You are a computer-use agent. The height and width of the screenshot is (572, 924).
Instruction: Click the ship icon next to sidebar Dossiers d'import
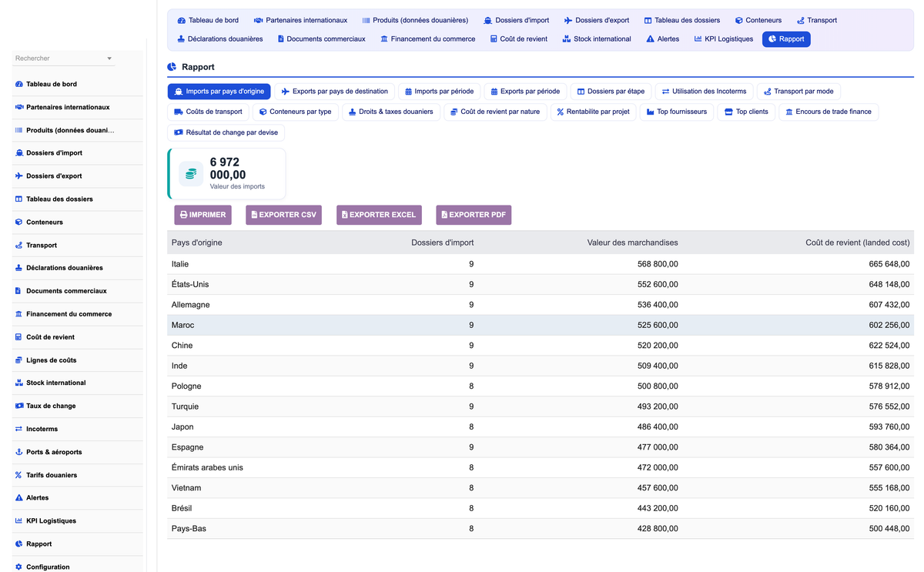click(19, 153)
